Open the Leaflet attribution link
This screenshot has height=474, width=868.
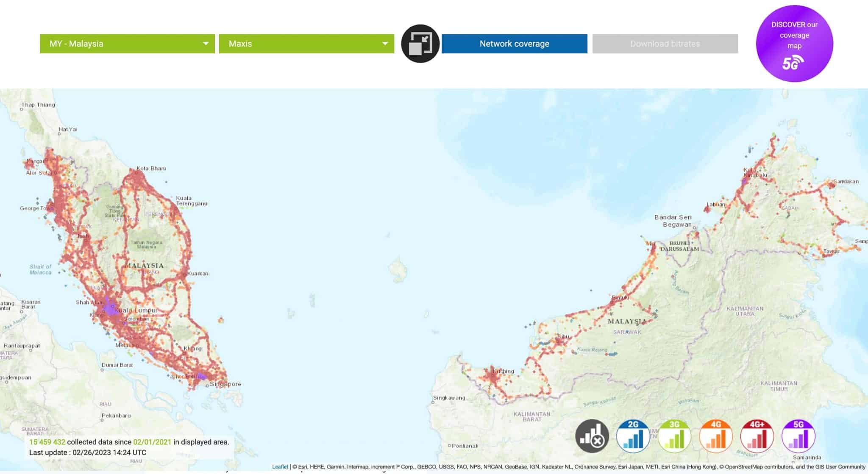click(280, 467)
